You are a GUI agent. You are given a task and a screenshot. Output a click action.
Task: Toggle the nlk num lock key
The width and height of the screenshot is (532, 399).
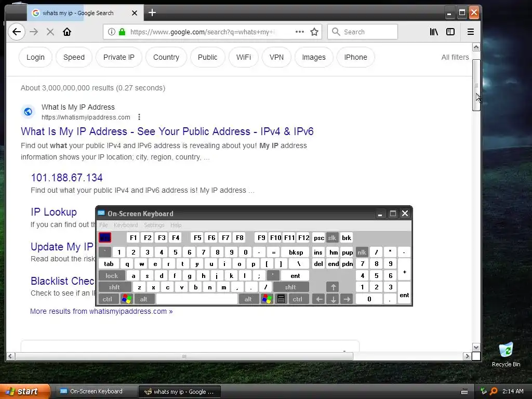pos(362,252)
